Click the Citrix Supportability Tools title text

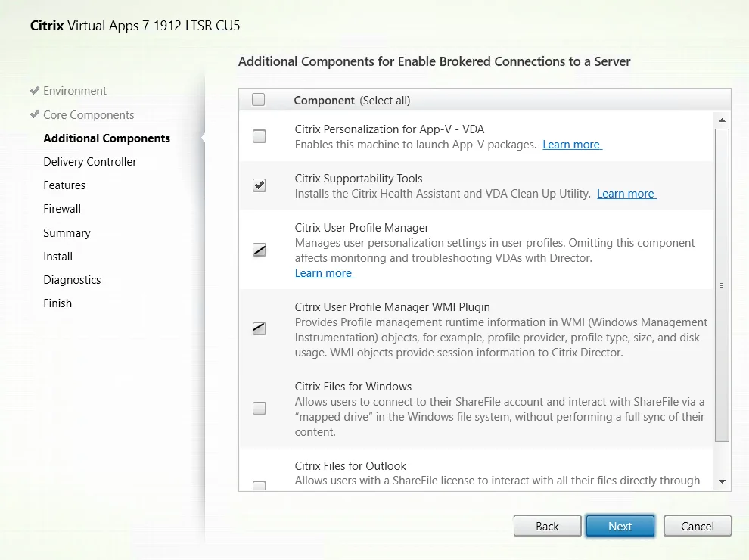coord(359,179)
